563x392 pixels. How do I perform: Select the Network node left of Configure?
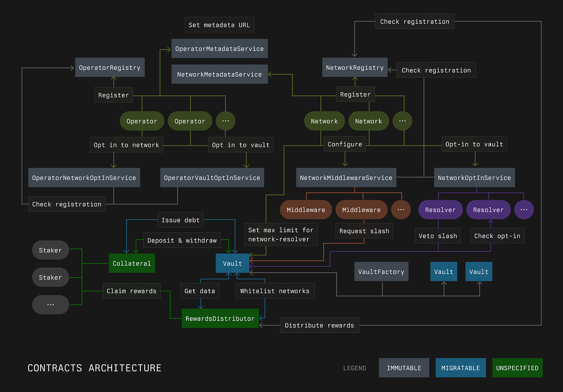pos(324,121)
